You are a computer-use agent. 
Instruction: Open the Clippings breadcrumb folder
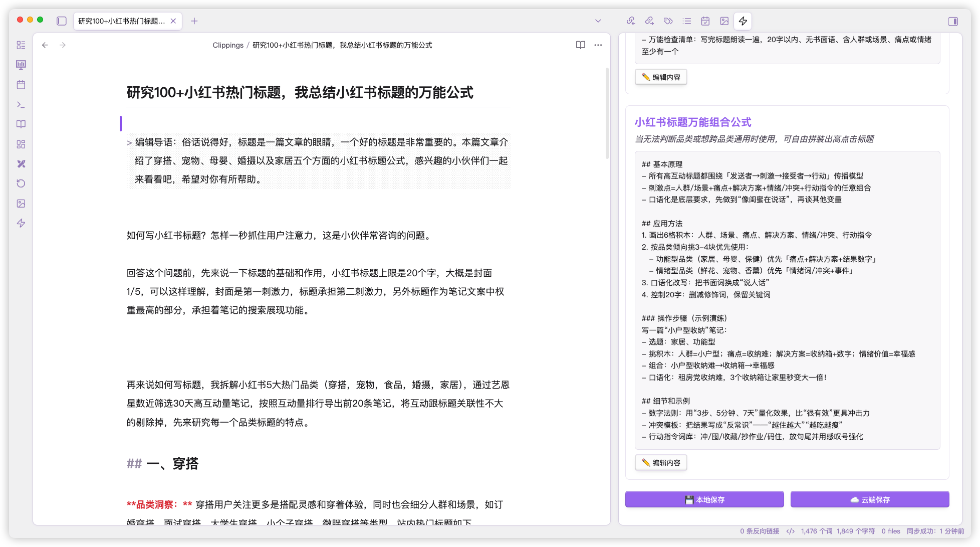[228, 45]
